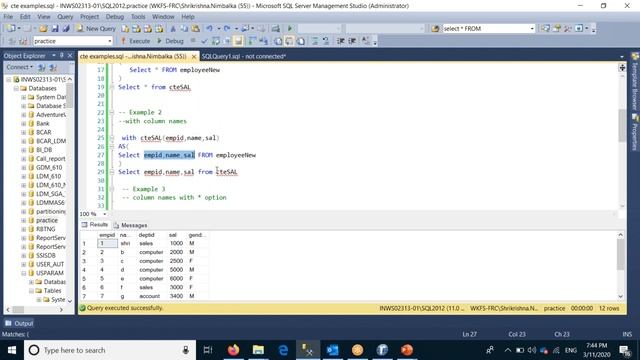The image size is (640, 360).
Task: Click the find icon beside select * FROM box
Action: coord(436,29)
